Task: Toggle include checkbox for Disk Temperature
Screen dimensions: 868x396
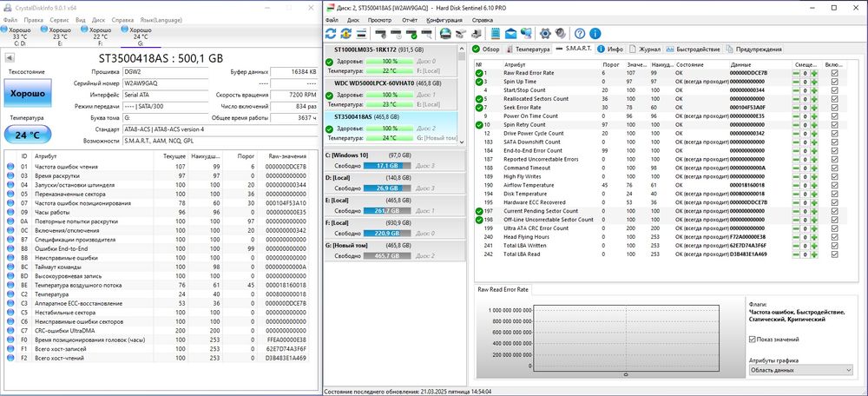Action: (x=834, y=194)
